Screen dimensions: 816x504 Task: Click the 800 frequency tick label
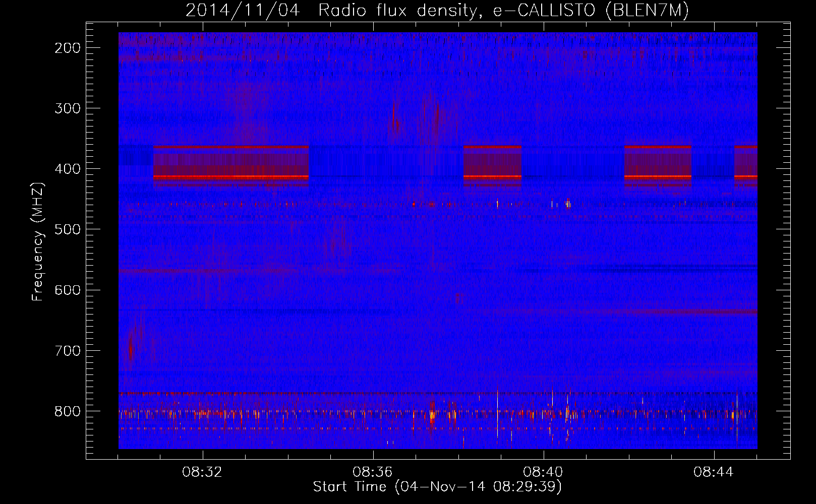pos(67,411)
